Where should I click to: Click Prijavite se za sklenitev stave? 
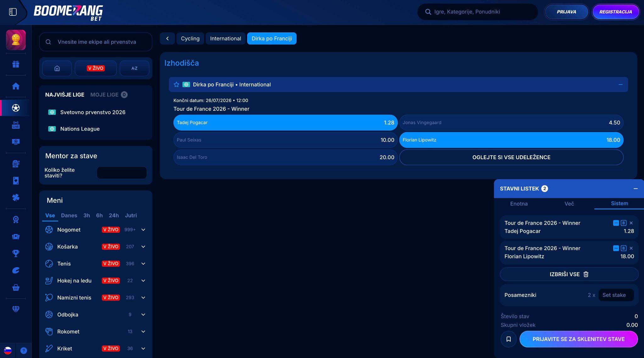579,339
